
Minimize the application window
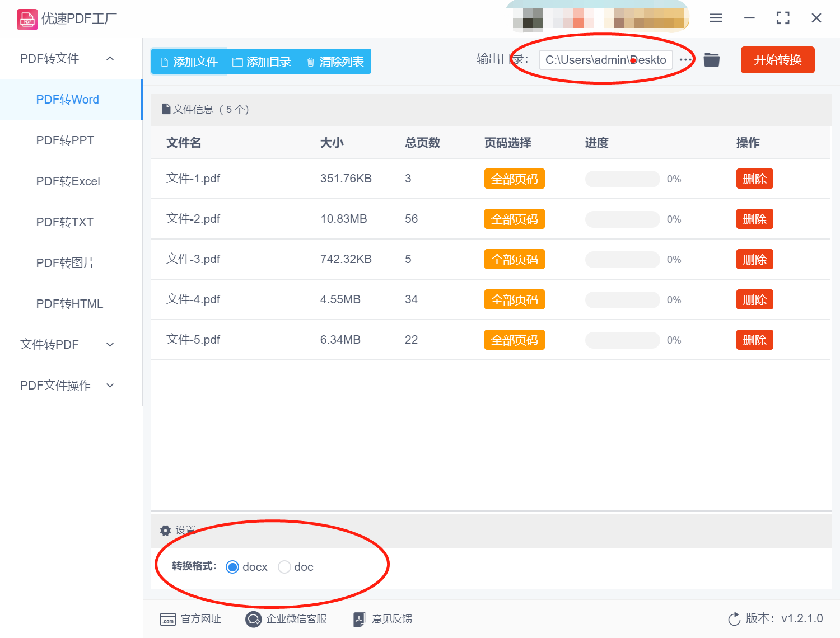coord(749,18)
